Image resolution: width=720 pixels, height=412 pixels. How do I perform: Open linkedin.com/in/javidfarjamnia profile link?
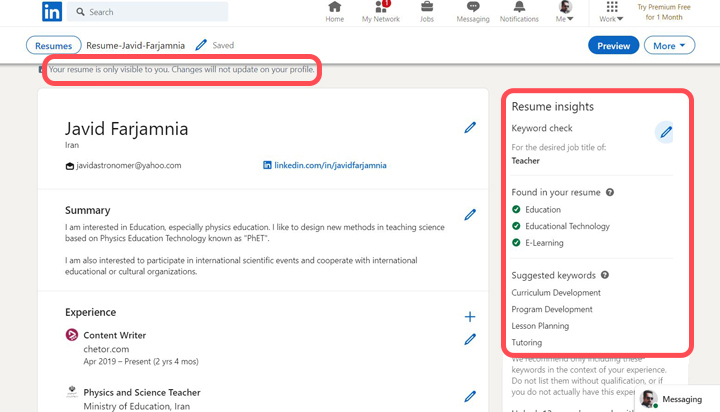click(x=330, y=165)
